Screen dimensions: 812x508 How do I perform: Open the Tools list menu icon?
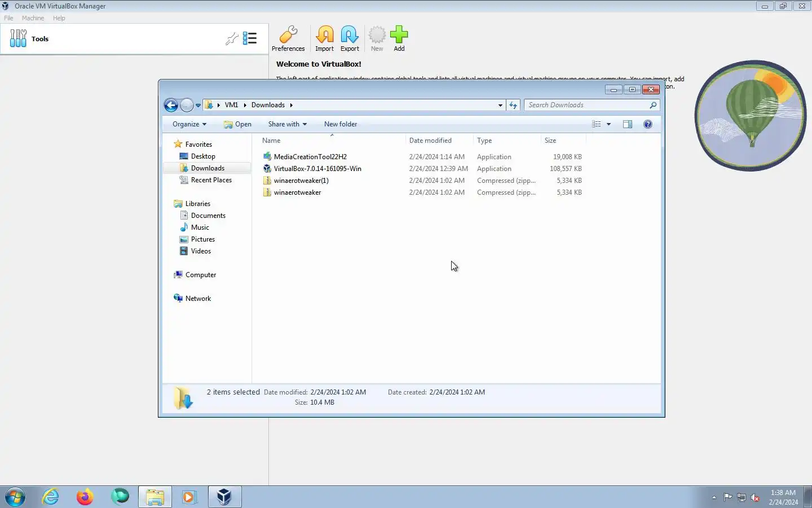coord(250,38)
